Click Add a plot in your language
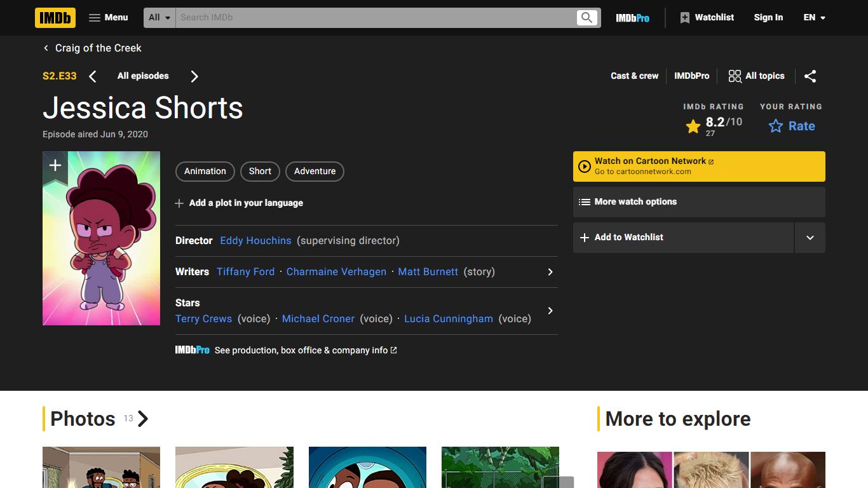 tap(239, 203)
